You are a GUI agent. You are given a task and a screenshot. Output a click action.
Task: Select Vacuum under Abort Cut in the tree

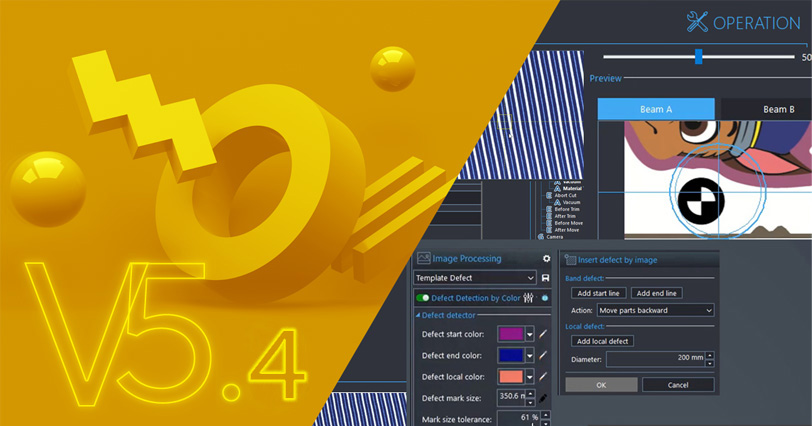[x=572, y=202]
